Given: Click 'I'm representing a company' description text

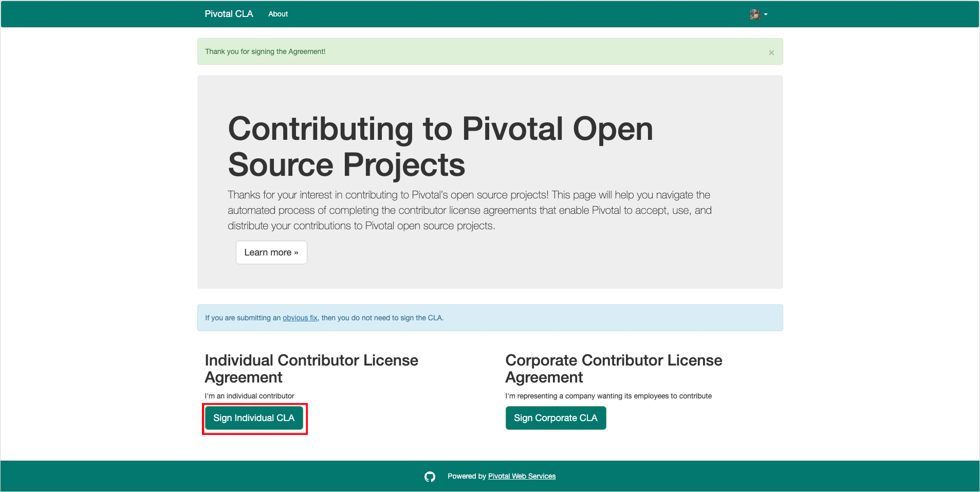Looking at the screenshot, I should tap(608, 396).
